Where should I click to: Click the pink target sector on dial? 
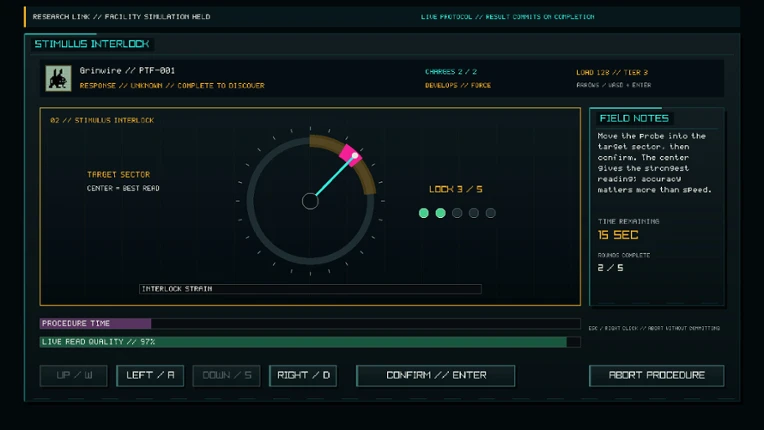pyautogui.click(x=351, y=155)
